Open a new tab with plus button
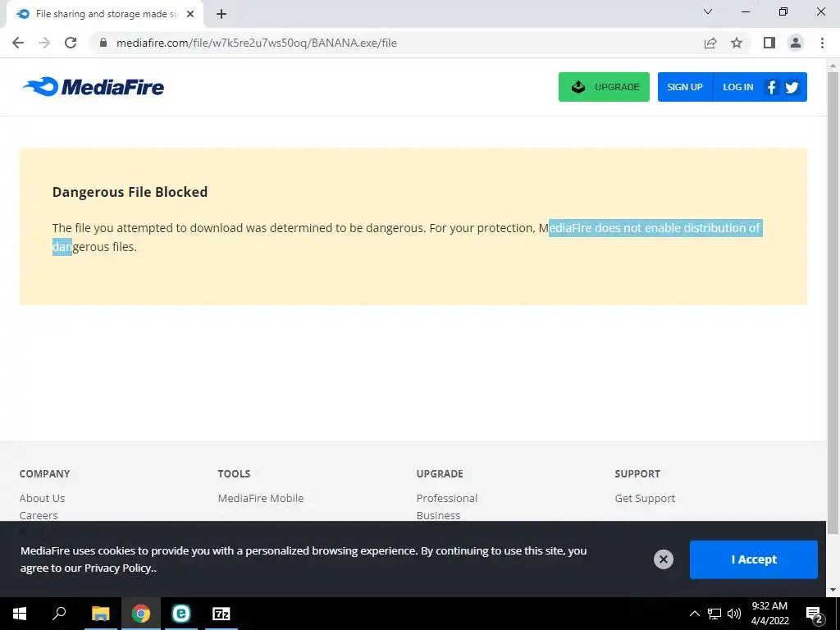 pos(221,15)
